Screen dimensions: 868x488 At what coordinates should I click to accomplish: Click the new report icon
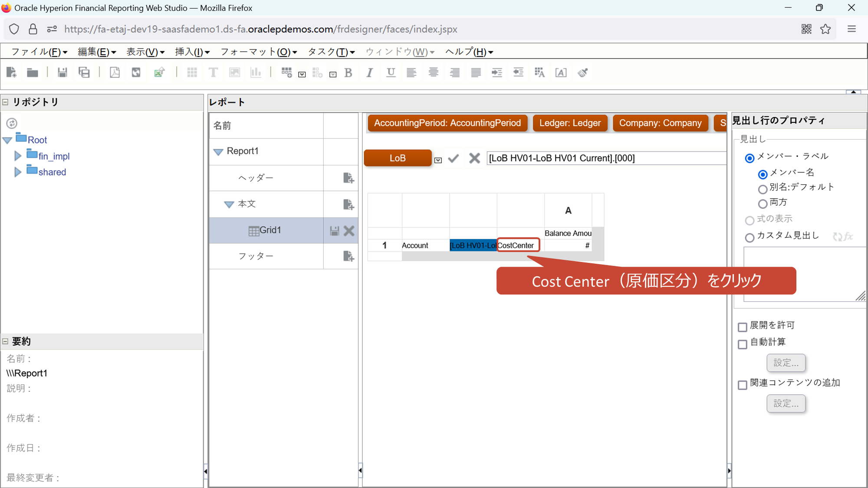tap(11, 72)
